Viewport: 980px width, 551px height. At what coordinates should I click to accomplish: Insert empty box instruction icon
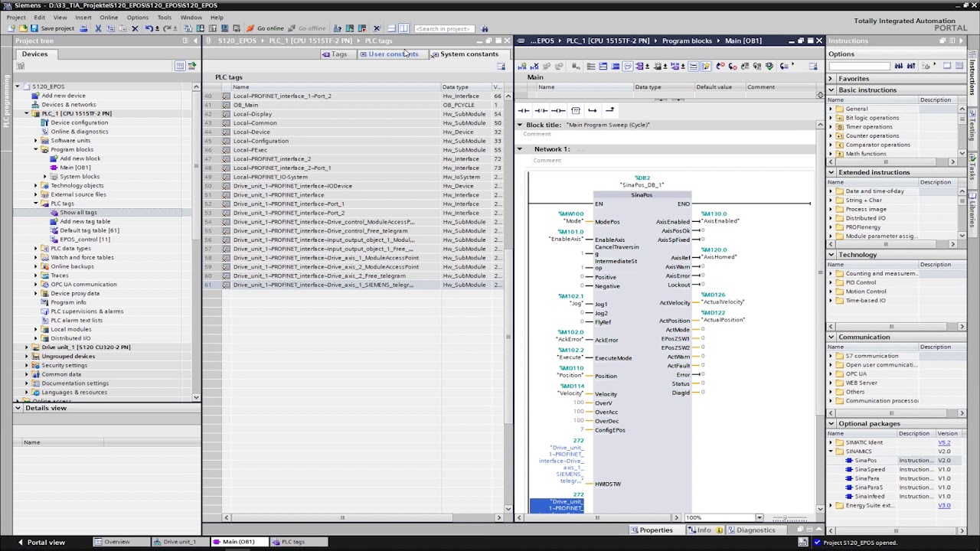coord(575,110)
